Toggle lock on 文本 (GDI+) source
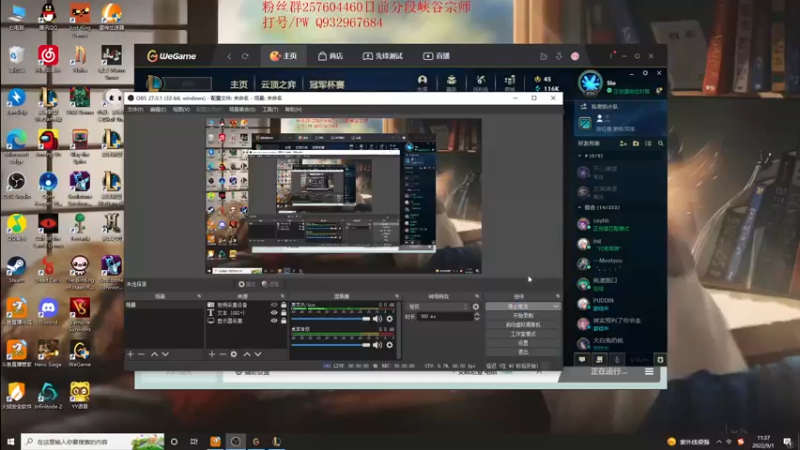Image resolution: width=800 pixels, height=450 pixels. coord(284,313)
